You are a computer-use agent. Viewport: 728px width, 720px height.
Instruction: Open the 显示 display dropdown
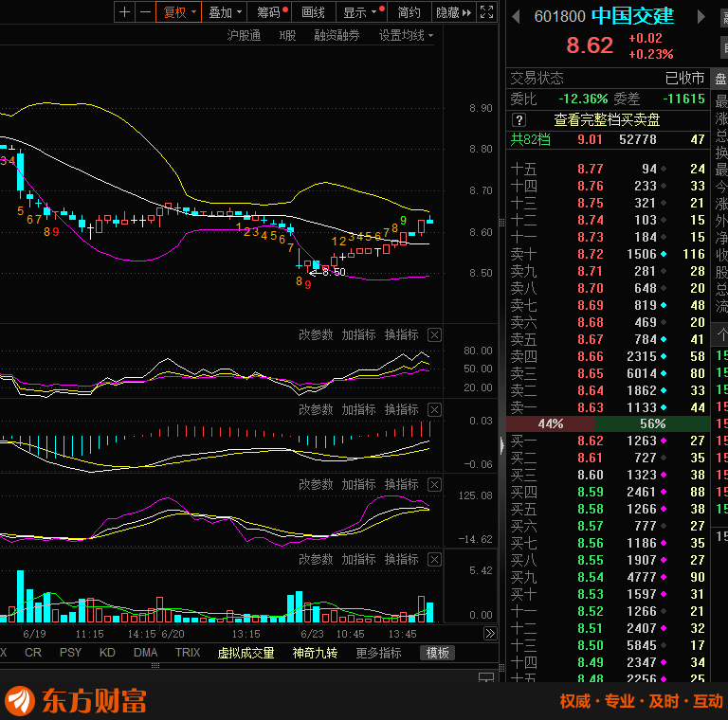point(361,12)
